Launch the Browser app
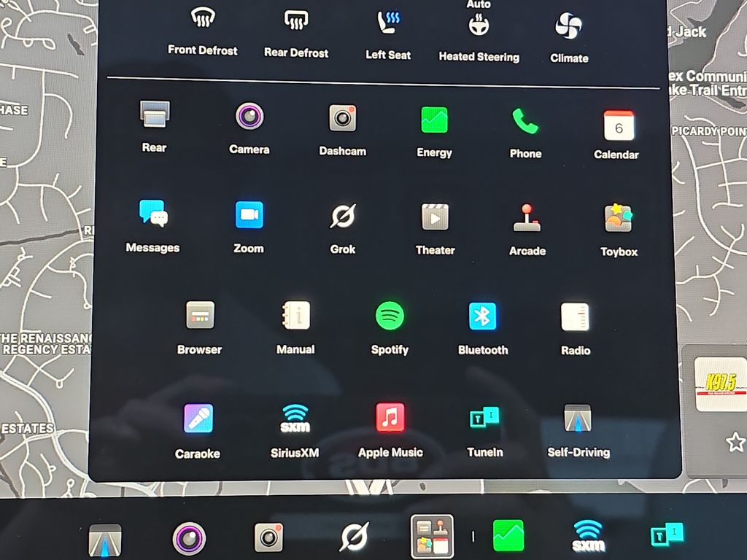The width and height of the screenshot is (747, 560). click(x=200, y=327)
